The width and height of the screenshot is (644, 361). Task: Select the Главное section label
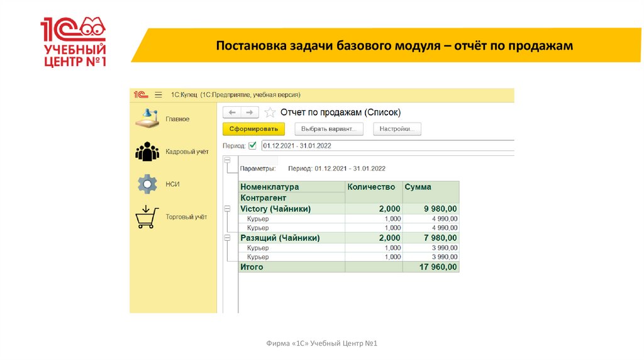177,119
